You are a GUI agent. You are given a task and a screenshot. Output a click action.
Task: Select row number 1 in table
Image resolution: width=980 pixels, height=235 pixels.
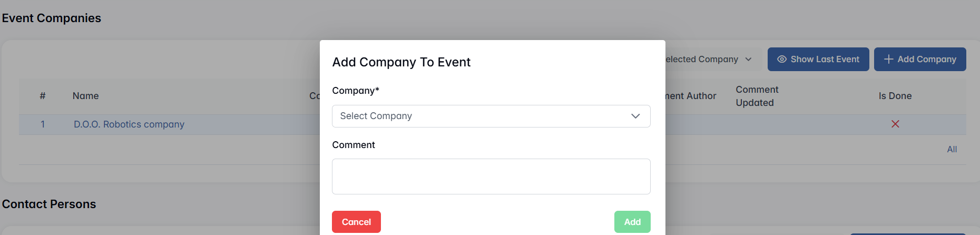(x=43, y=124)
